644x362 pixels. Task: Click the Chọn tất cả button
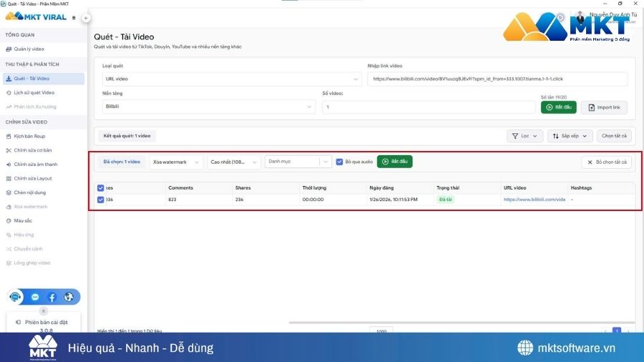pos(614,136)
